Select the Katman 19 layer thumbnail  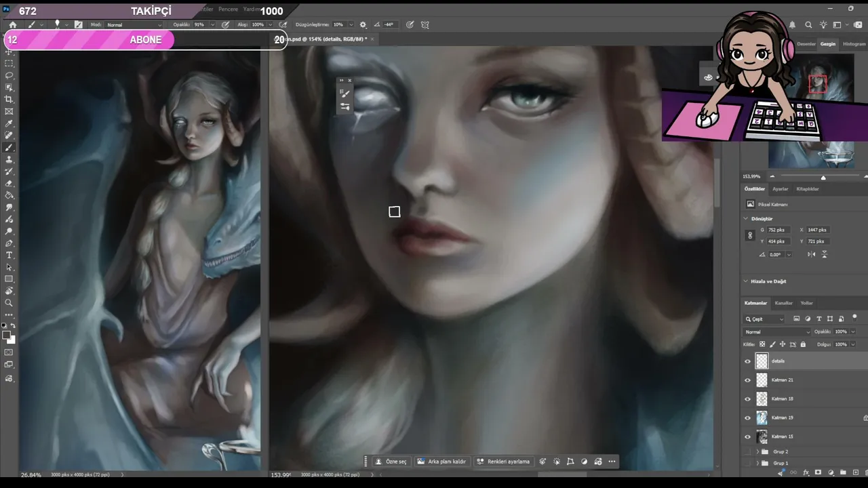[762, 418]
